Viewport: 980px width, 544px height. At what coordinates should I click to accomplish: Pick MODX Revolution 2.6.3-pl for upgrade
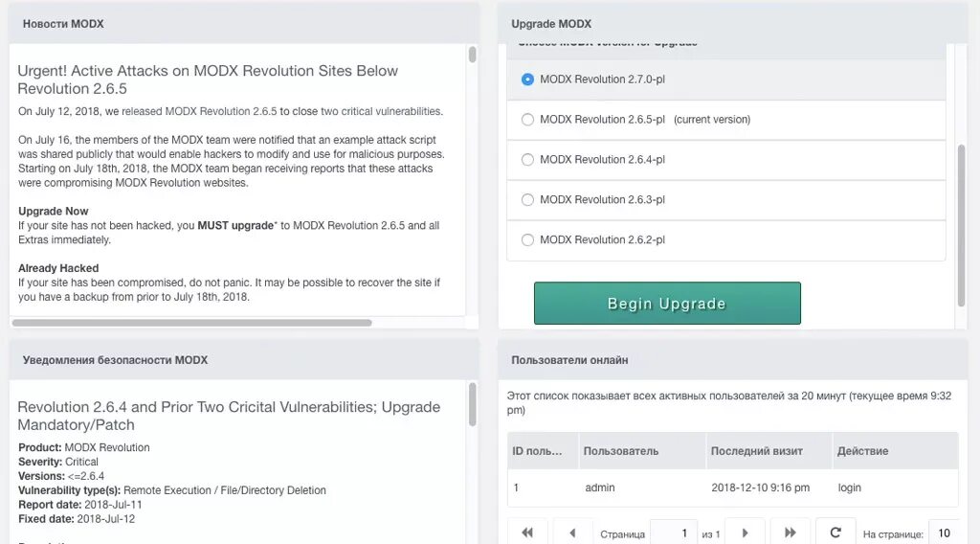(527, 199)
